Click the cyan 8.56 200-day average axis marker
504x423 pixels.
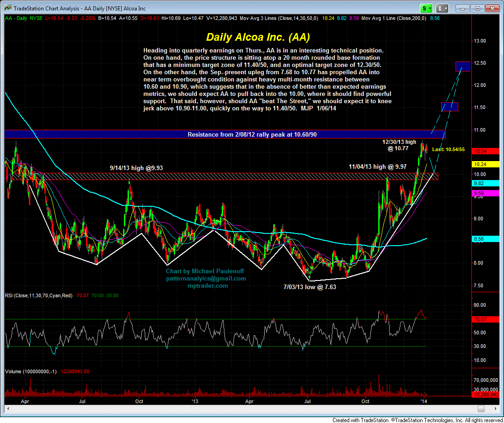point(485,239)
